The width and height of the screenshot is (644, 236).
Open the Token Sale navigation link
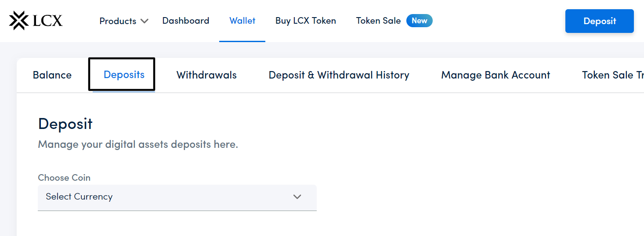click(378, 21)
